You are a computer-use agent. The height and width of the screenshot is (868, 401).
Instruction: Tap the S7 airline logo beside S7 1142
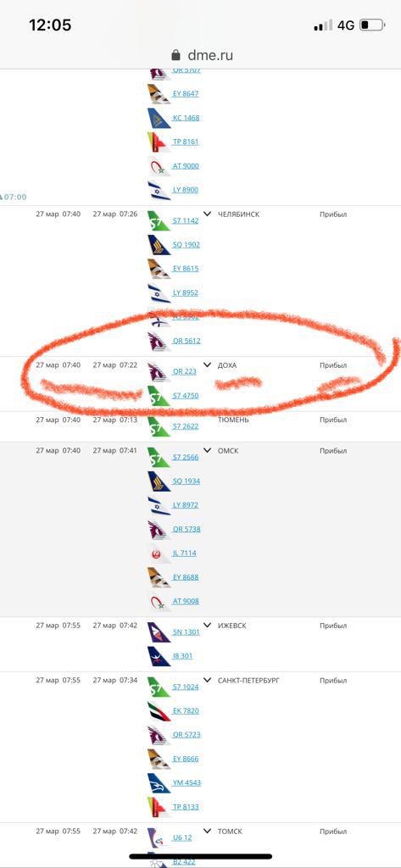[x=159, y=221]
